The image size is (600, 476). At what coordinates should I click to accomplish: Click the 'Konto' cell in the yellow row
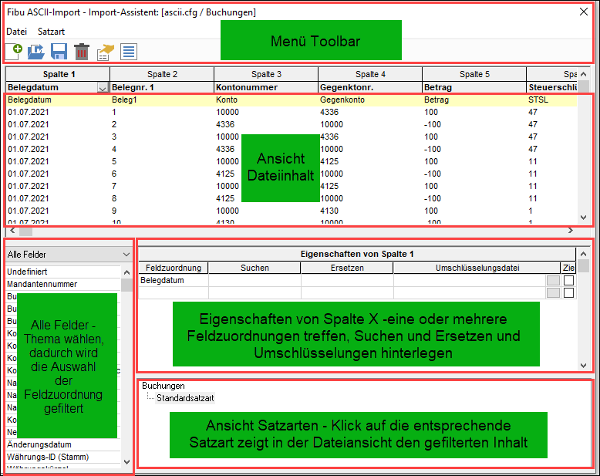227,100
